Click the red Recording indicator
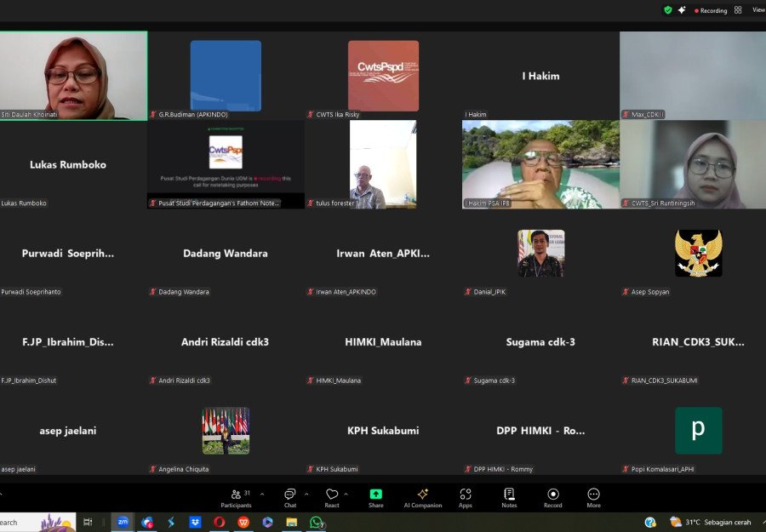The width and height of the screenshot is (766, 532). click(711, 10)
